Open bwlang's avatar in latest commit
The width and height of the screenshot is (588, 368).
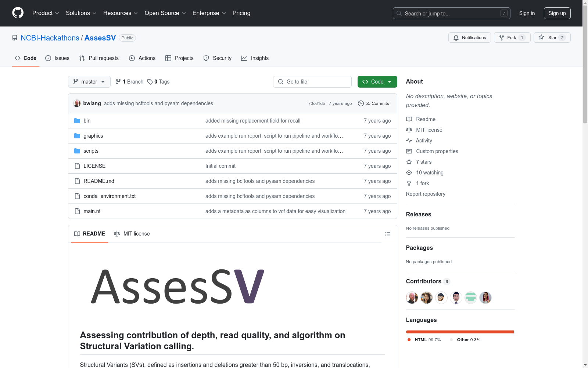77,103
